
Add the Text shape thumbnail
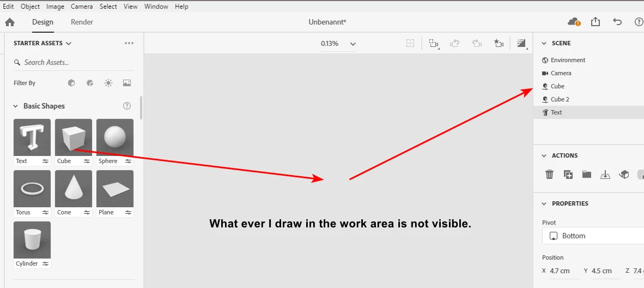click(32, 137)
